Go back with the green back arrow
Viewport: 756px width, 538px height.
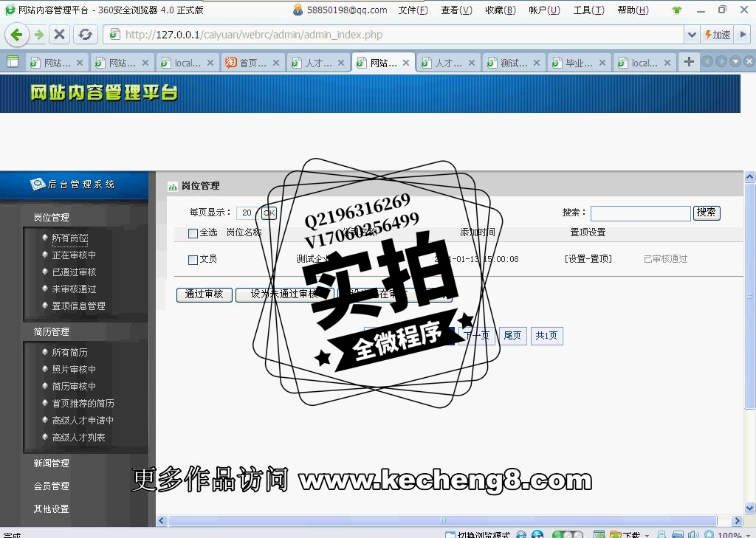[17, 35]
